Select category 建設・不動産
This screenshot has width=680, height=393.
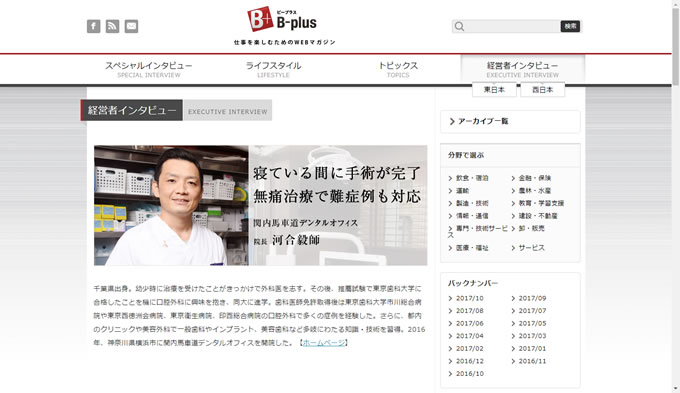(538, 216)
